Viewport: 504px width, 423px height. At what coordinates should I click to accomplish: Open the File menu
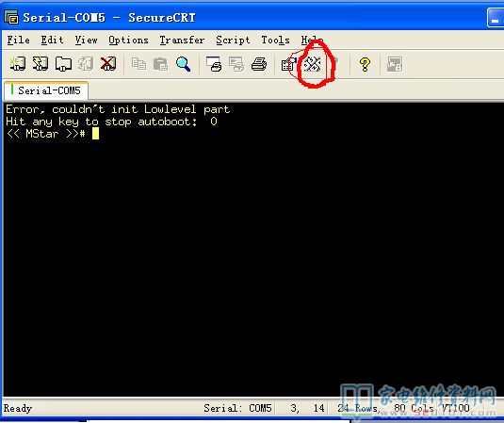pos(18,41)
